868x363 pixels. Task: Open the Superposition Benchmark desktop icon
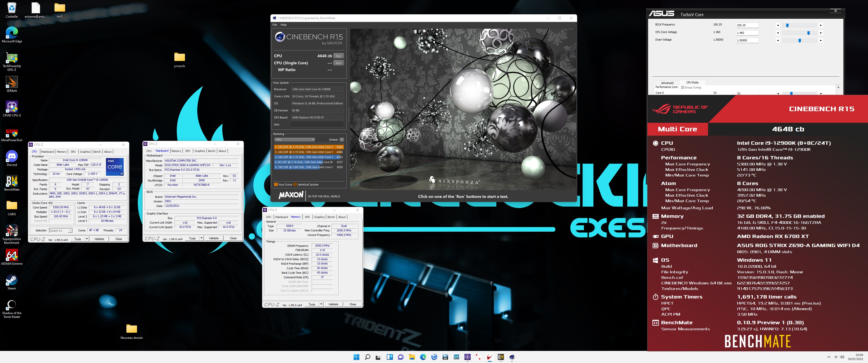(12, 234)
